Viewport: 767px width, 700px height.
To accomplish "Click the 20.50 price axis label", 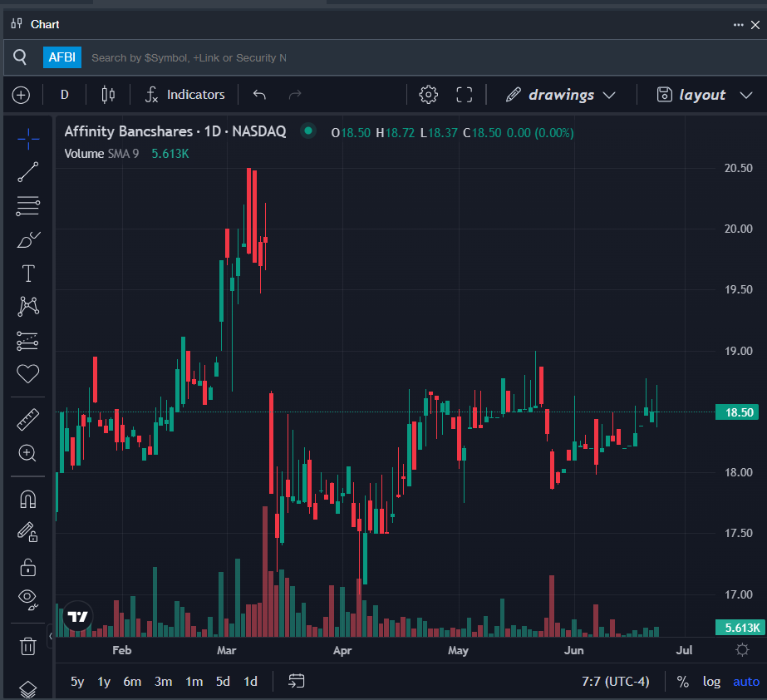I will (738, 168).
